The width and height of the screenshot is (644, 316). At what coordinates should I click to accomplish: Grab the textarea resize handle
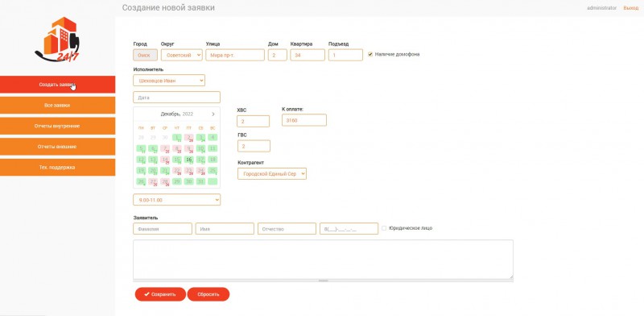[324, 281]
